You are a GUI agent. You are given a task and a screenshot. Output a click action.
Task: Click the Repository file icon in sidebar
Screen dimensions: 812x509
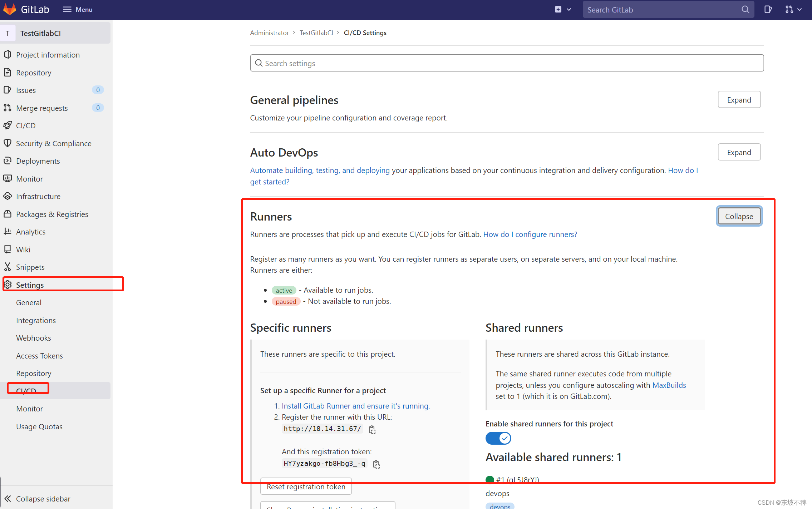coord(8,72)
